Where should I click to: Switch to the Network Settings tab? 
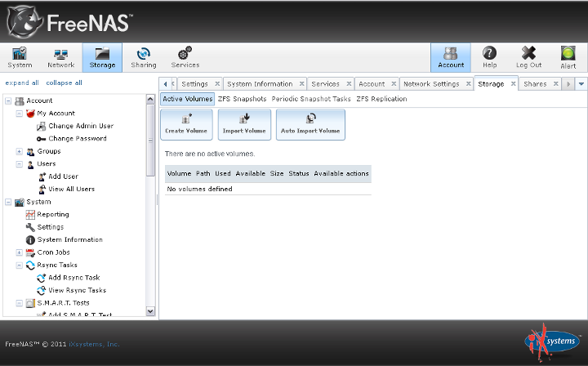point(431,84)
